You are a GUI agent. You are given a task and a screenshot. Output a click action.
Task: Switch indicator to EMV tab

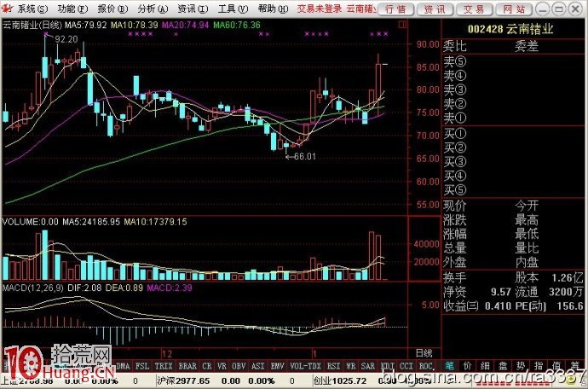click(278, 366)
